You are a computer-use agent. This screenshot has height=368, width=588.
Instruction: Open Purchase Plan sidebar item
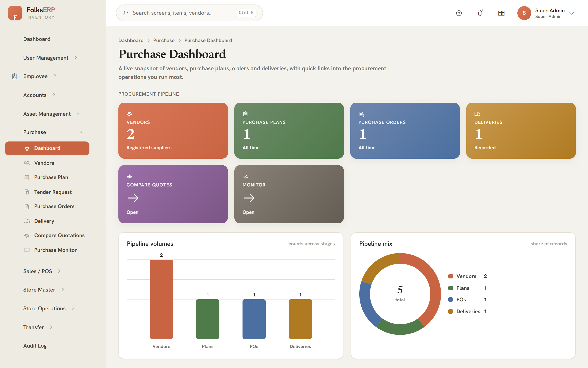pos(47,177)
